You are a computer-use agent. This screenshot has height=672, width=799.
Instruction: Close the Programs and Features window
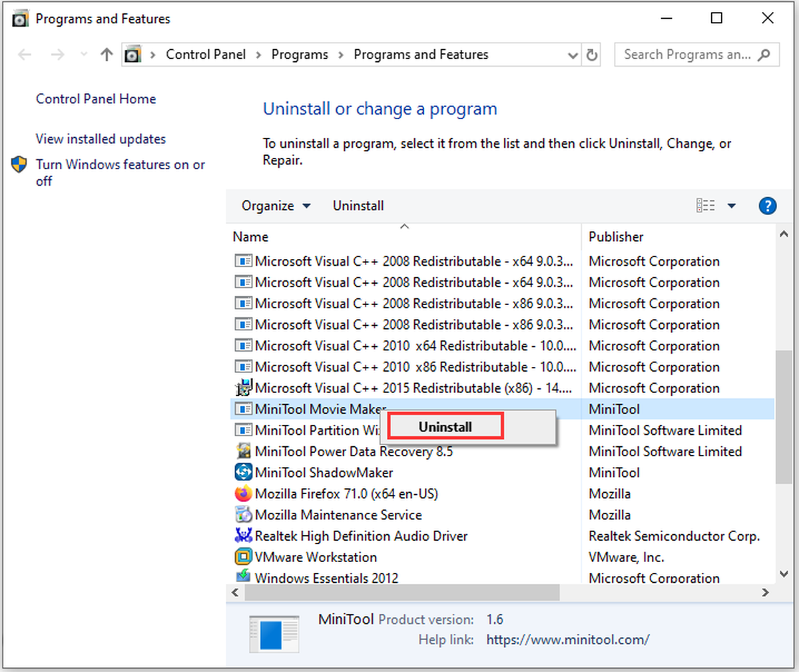tap(768, 18)
